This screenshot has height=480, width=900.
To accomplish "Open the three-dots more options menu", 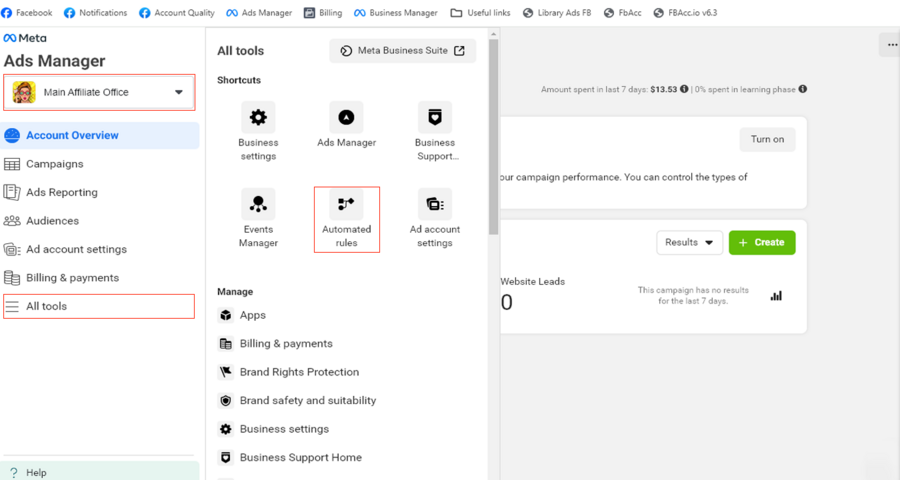I will click(x=891, y=45).
